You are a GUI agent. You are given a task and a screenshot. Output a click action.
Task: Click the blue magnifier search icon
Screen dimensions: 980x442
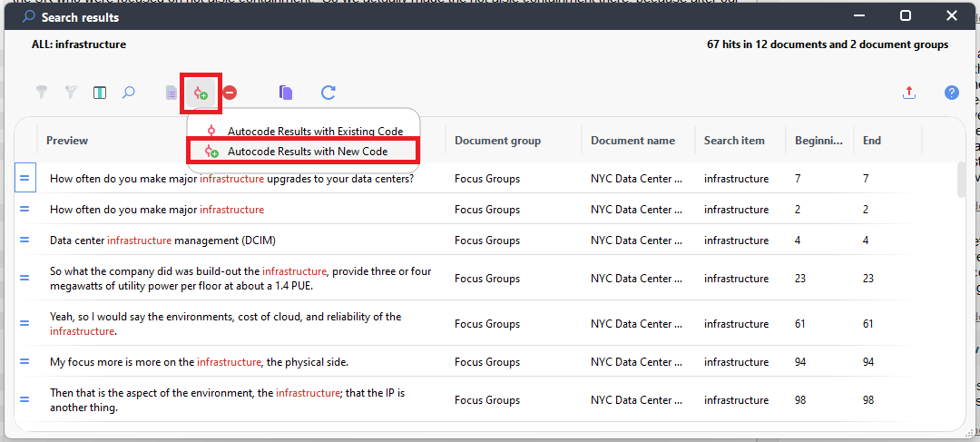click(128, 93)
